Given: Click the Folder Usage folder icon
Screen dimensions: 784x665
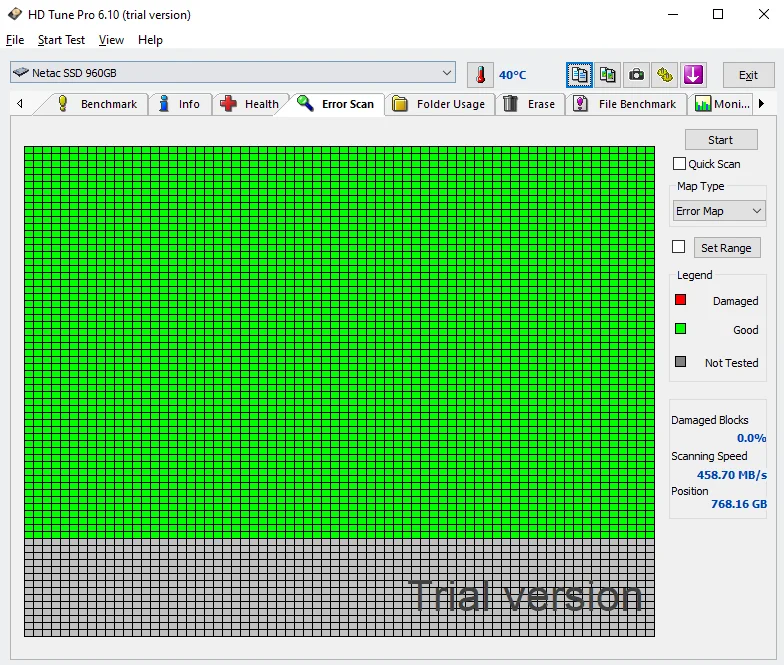Looking at the screenshot, I should (x=400, y=104).
